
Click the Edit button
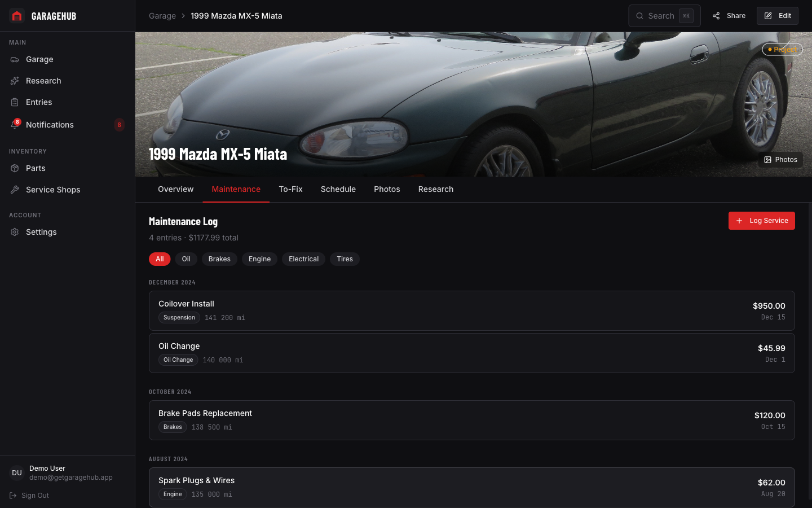pyautogui.click(x=778, y=16)
